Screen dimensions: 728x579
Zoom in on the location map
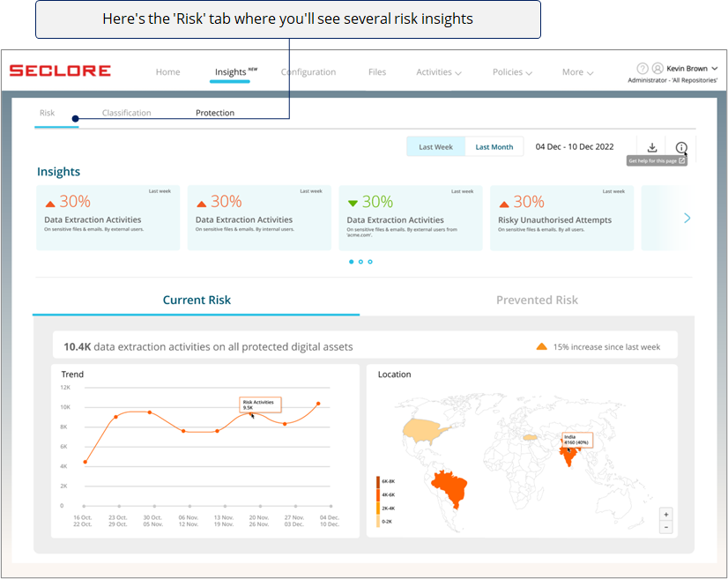click(665, 514)
